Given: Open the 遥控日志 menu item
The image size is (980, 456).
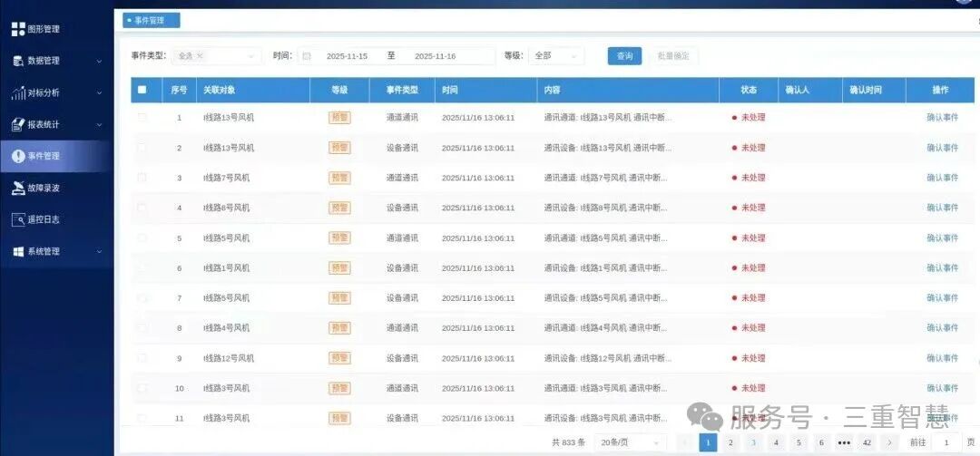Looking at the screenshot, I should 57,219.
